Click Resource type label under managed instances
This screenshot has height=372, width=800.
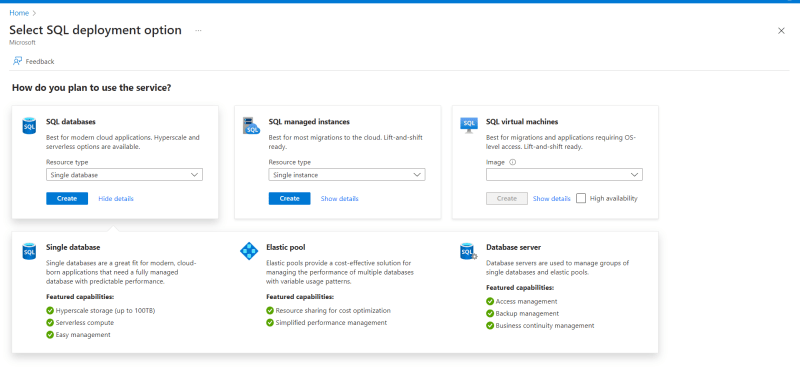(289, 162)
